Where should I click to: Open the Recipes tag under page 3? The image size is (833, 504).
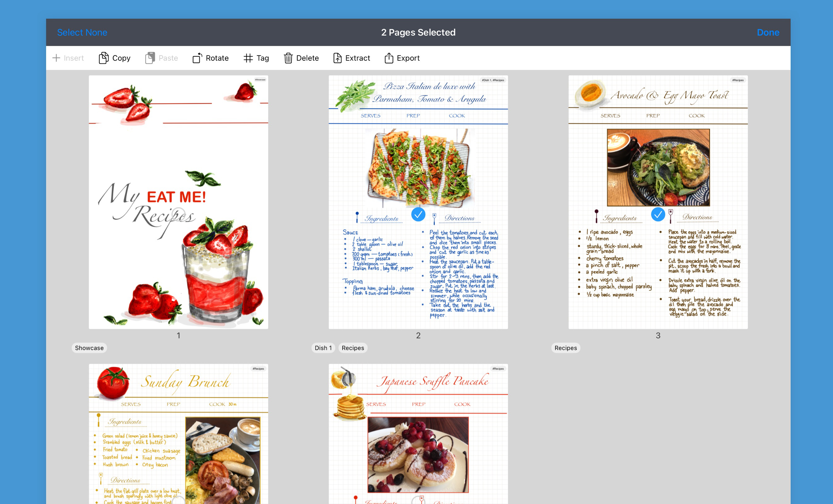[x=565, y=347]
